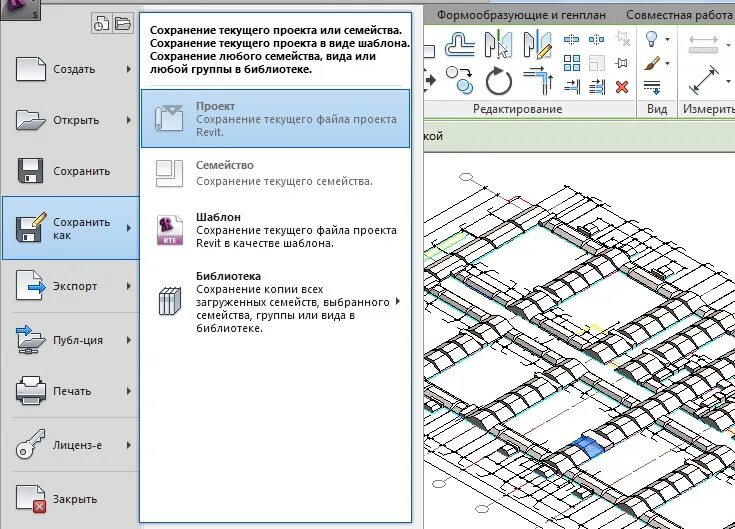Select the Copy tool
The image size is (735, 529).
click(x=459, y=80)
